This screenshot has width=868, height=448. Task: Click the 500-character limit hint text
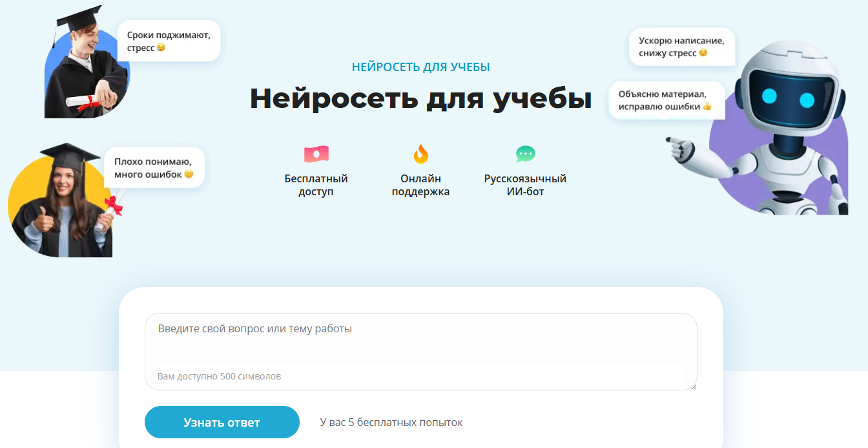220,376
